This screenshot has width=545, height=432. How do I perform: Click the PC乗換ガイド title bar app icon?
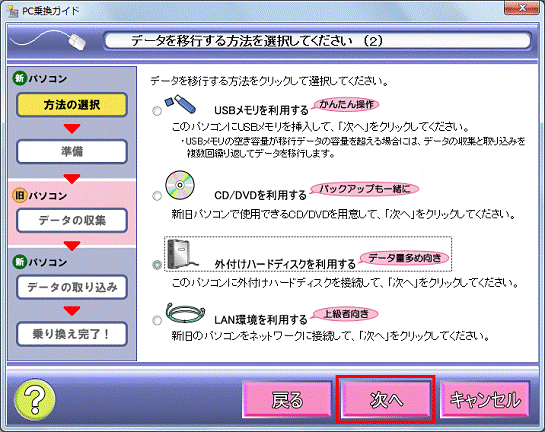[x=13, y=11]
